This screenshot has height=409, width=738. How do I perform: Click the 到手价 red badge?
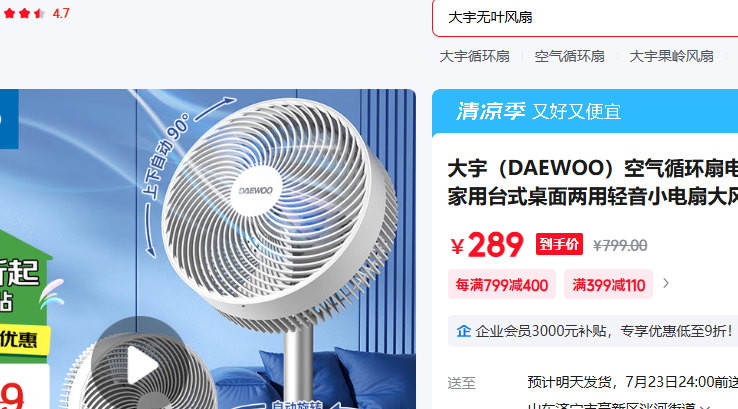[559, 244]
